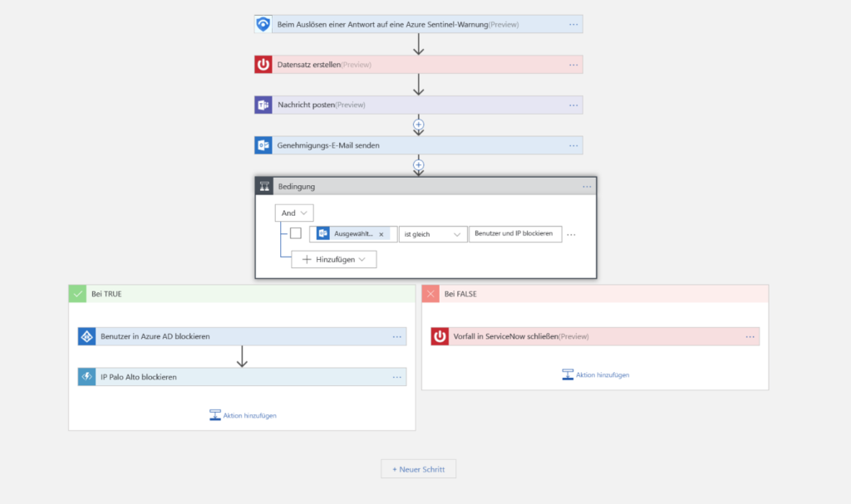Image resolution: width=851 pixels, height=504 pixels.
Task: Open the And operator dropdown
Action: coord(294,213)
